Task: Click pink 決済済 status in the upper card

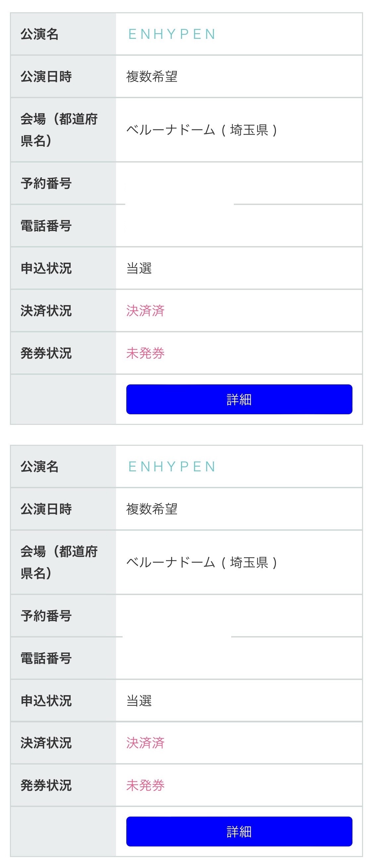Action: tap(146, 311)
